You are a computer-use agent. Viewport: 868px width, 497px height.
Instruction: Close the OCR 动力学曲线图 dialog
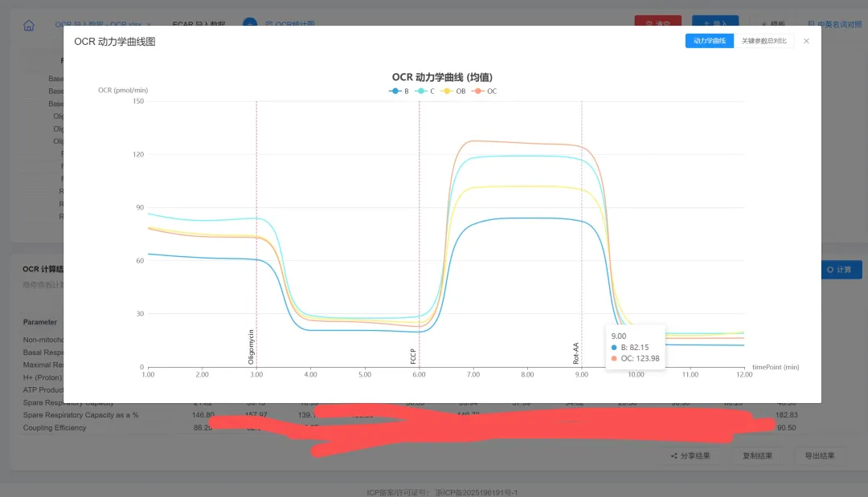pyautogui.click(x=806, y=41)
